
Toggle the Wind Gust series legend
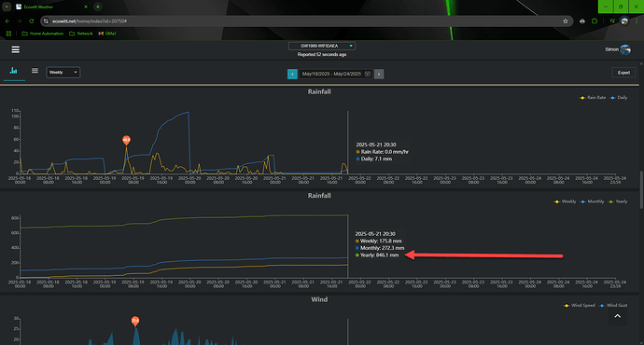pyautogui.click(x=613, y=305)
